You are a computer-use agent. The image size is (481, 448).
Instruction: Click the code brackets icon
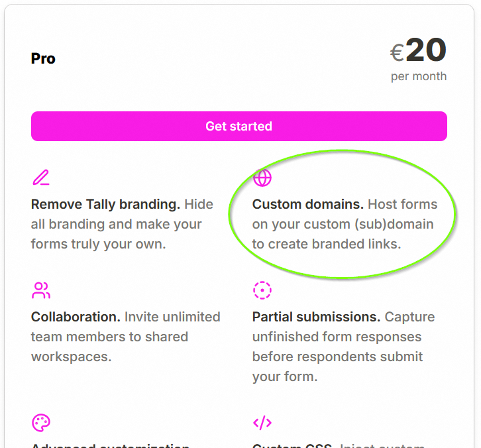262,423
